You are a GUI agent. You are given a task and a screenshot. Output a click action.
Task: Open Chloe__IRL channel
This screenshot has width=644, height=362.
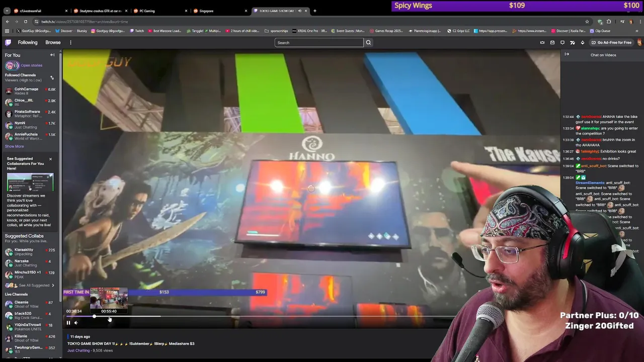[30, 102]
